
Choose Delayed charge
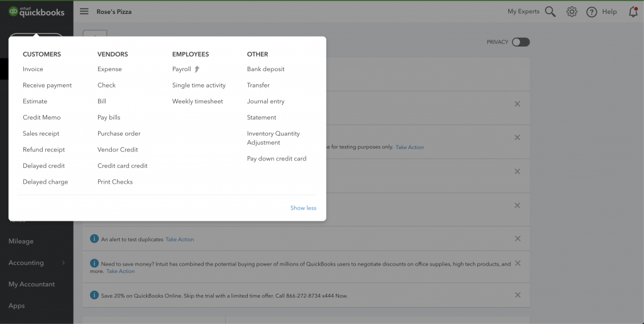point(45,182)
